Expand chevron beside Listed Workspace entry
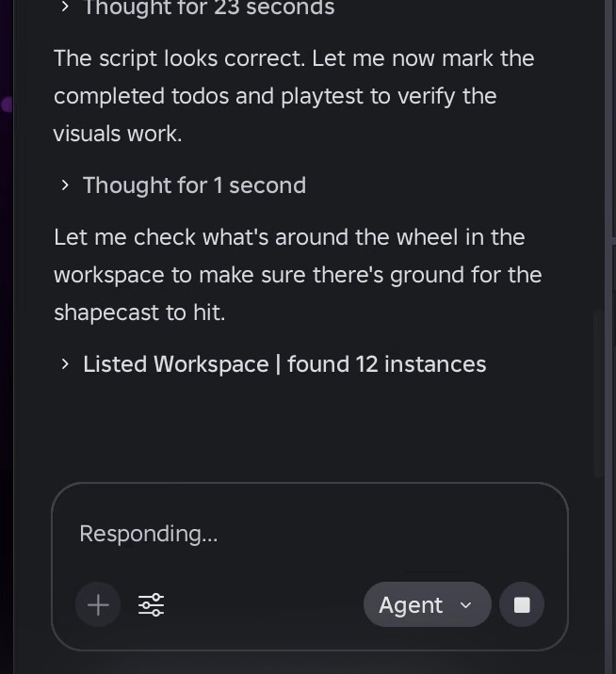Viewport: 616px width, 674px height. pyautogui.click(x=65, y=364)
